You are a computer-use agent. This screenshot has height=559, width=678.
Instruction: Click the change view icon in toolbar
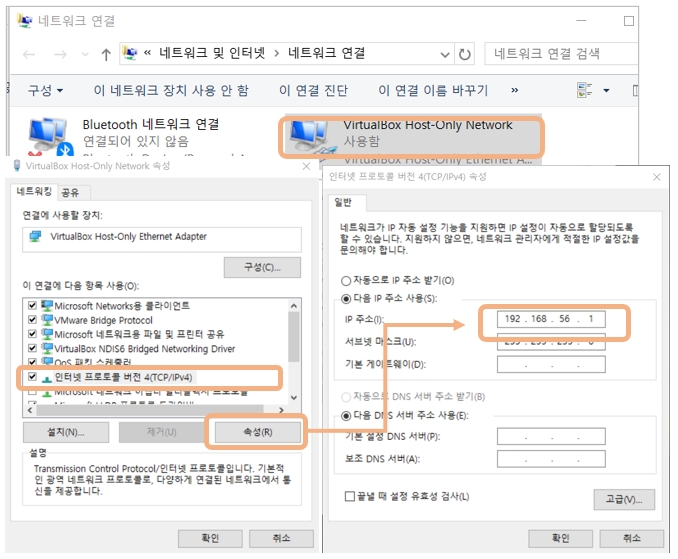(x=585, y=90)
